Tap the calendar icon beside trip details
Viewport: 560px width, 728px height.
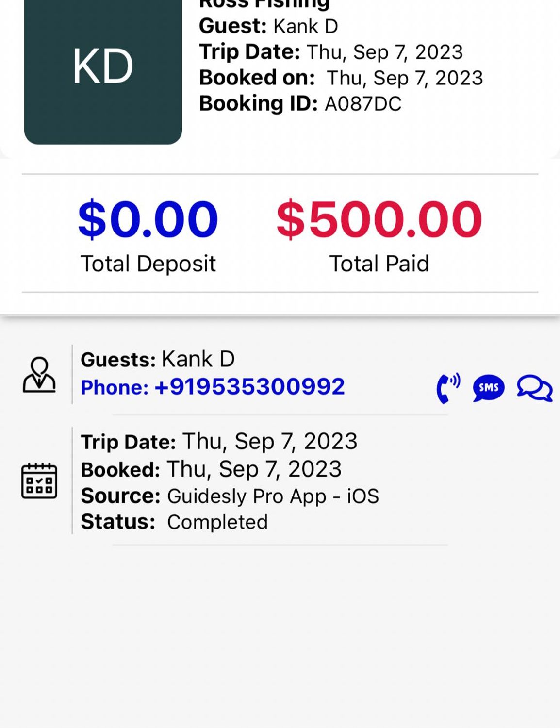(39, 480)
